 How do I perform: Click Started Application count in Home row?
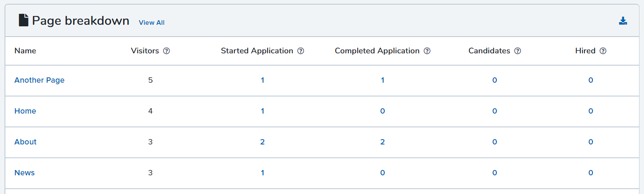[x=262, y=111]
